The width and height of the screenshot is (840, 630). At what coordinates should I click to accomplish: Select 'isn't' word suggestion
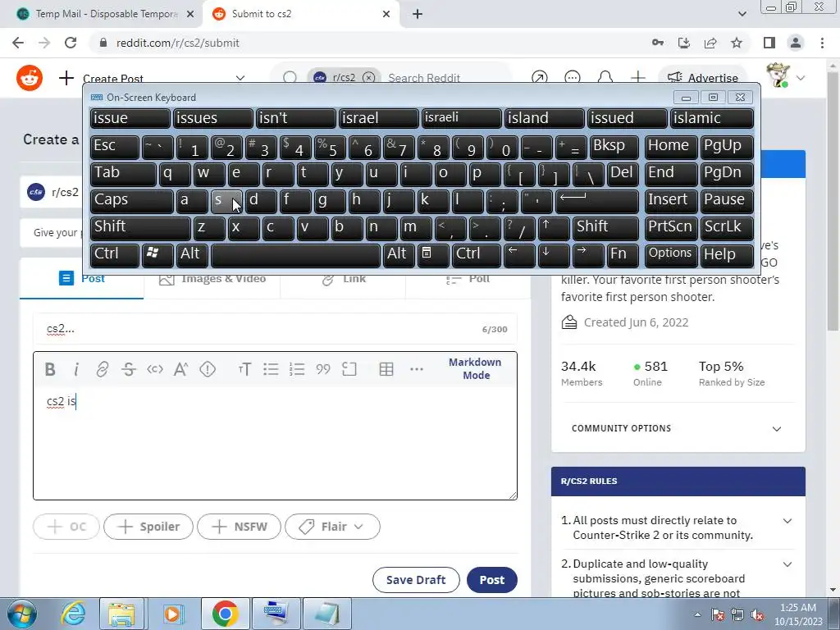pyautogui.click(x=295, y=118)
